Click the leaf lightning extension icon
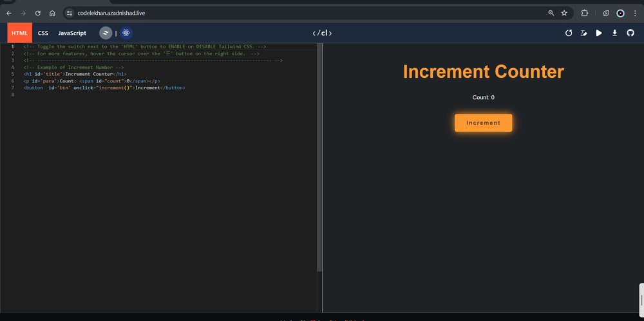The width and height of the screenshot is (644, 321). [606, 13]
